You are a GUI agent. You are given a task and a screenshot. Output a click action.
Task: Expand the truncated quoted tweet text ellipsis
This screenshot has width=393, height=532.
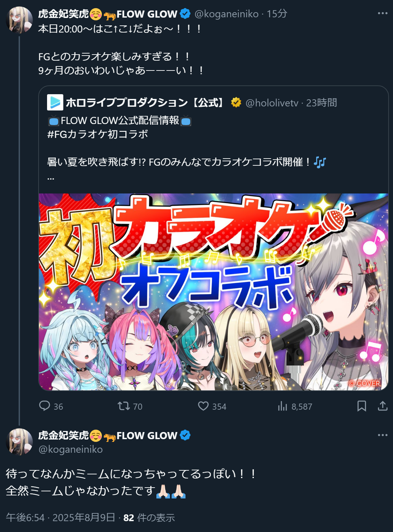[51, 178]
